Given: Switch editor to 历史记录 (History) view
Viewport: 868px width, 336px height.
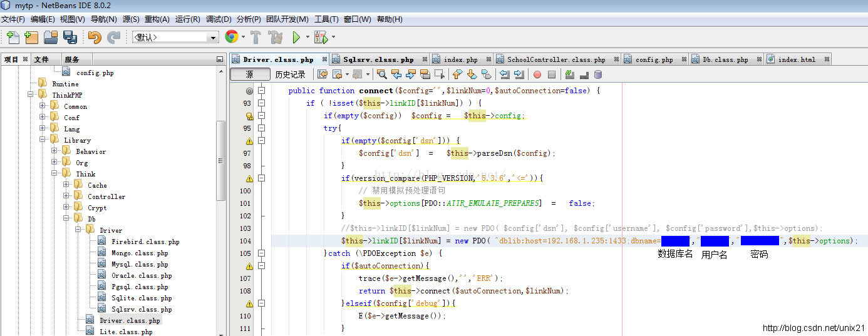Looking at the screenshot, I should pos(291,74).
